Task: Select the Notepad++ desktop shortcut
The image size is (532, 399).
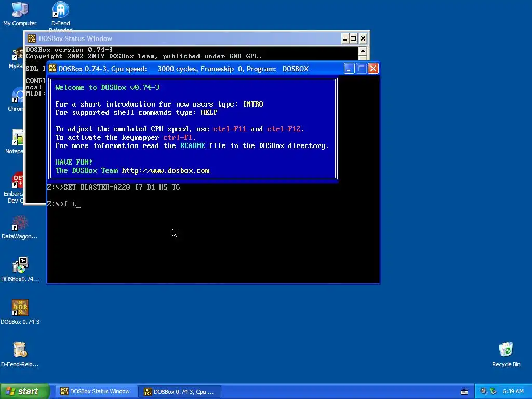Action: click(x=15, y=142)
